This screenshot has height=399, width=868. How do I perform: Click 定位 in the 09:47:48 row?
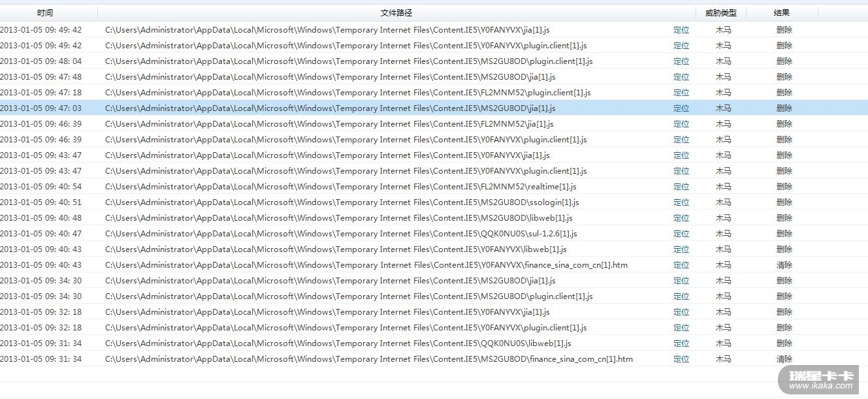pos(681,77)
